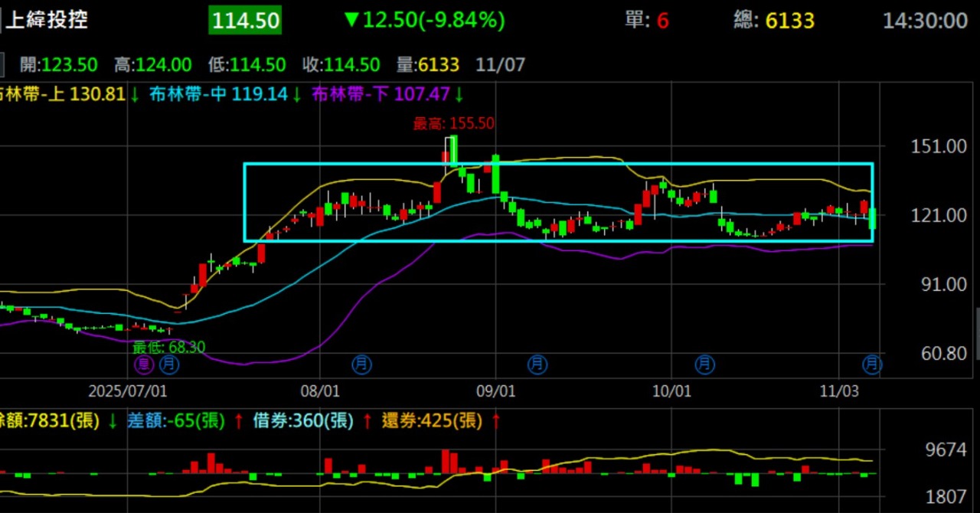Click the high price 高:124.00
This screenshot has width=980, height=513.
tap(152, 65)
